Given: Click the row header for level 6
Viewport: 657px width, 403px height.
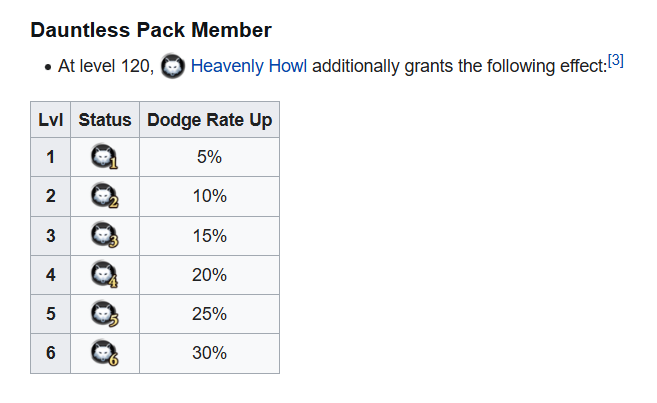Looking at the screenshot, I should pyautogui.click(x=51, y=353).
